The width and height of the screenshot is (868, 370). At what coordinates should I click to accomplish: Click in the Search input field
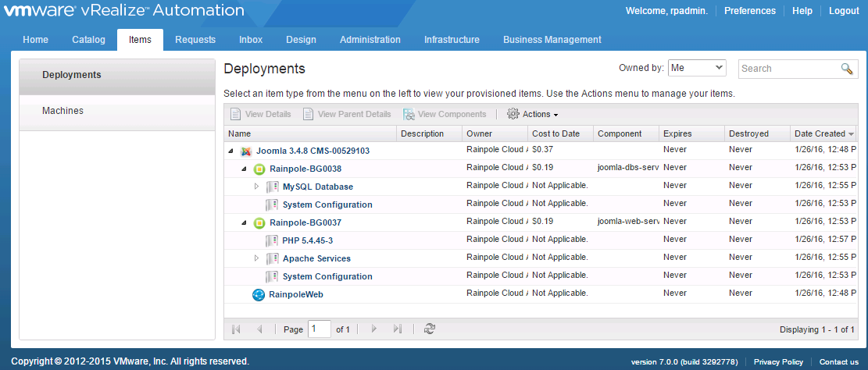tap(790, 69)
